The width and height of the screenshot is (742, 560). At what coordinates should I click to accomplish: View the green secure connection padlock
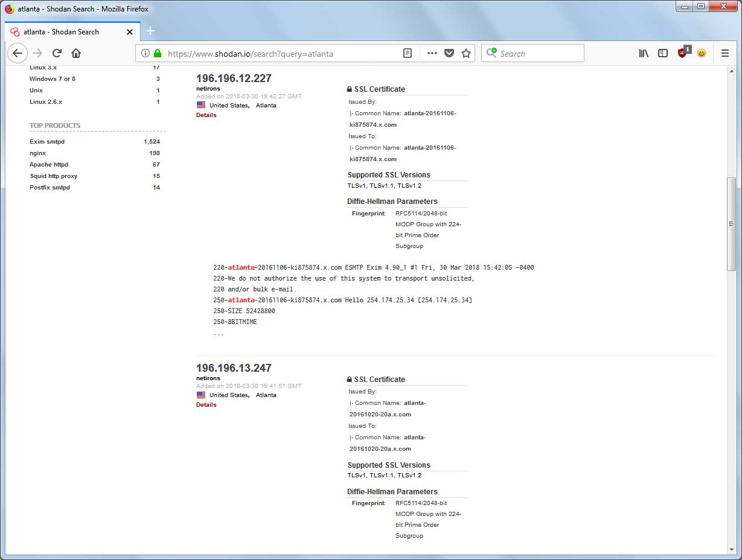158,53
